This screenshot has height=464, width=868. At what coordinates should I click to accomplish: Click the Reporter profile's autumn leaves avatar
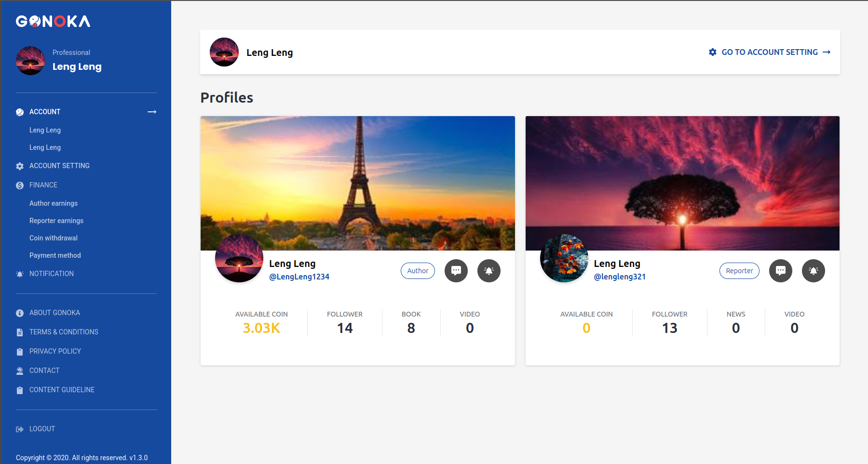pyautogui.click(x=564, y=258)
